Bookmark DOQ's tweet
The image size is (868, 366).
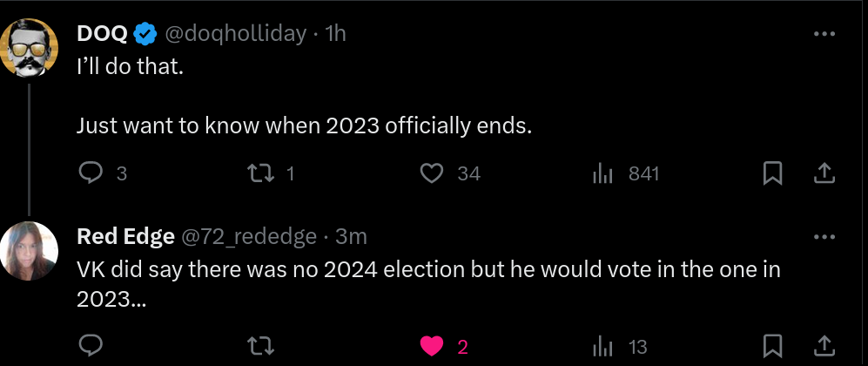(x=771, y=173)
